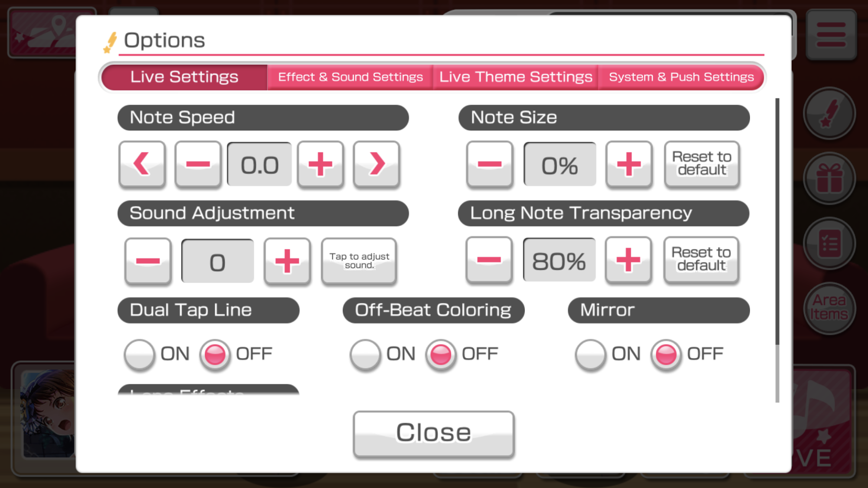The width and height of the screenshot is (868, 488).
Task: Click the sound adjustment value input field
Action: coord(216,261)
